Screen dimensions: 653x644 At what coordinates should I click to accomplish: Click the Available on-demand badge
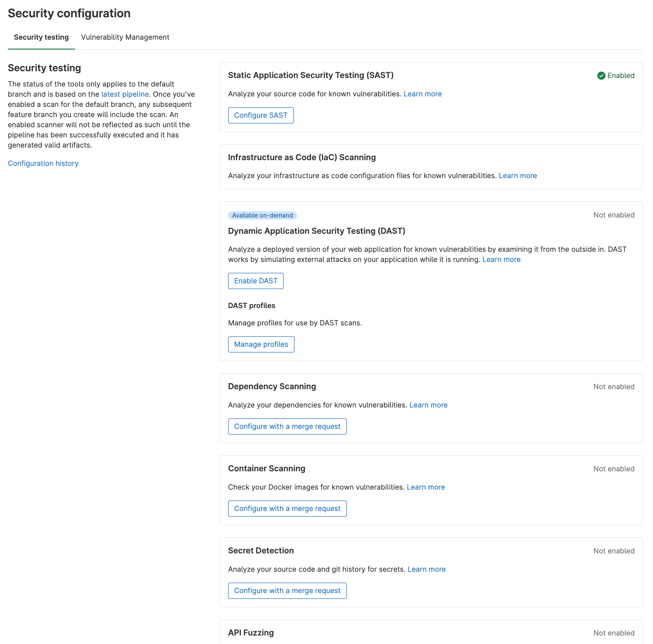[262, 215]
